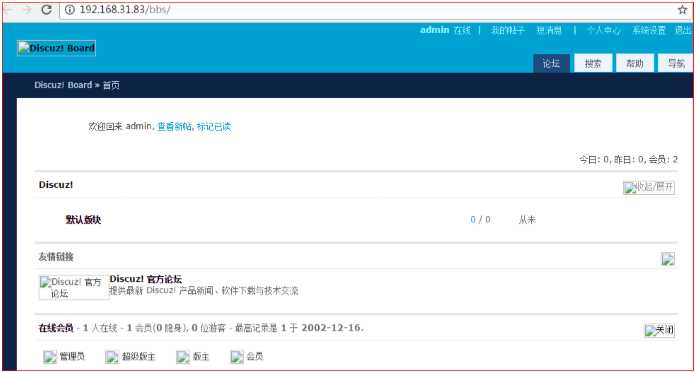The width and height of the screenshot is (696, 372).
Task: Click the Discuz! Board logo image
Action: 56,48
